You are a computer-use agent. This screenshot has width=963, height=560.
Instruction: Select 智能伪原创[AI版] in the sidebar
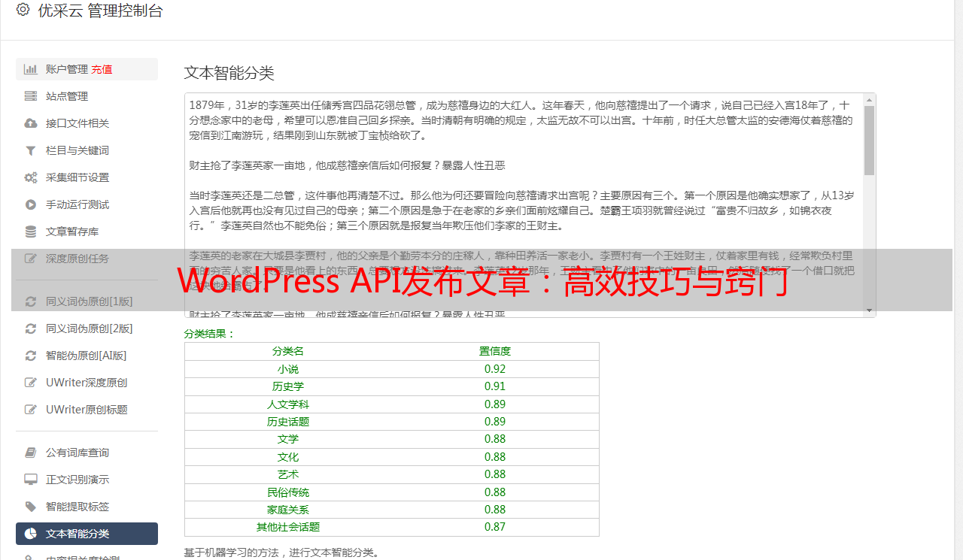[86, 356]
